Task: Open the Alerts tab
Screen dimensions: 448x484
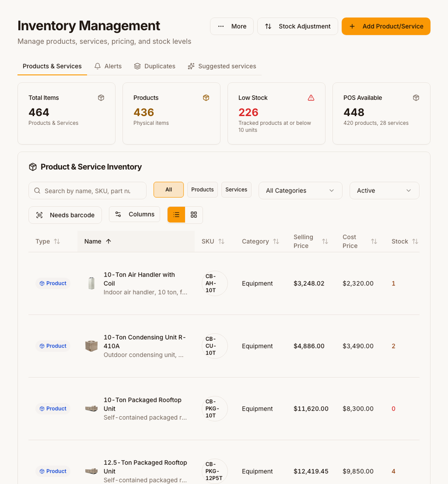Action: point(108,66)
